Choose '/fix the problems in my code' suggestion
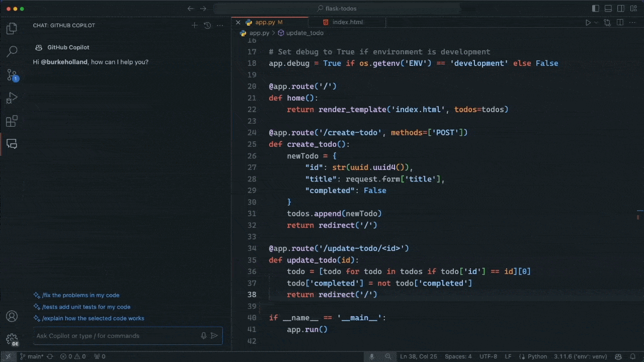The width and height of the screenshot is (644, 362). [76, 295]
